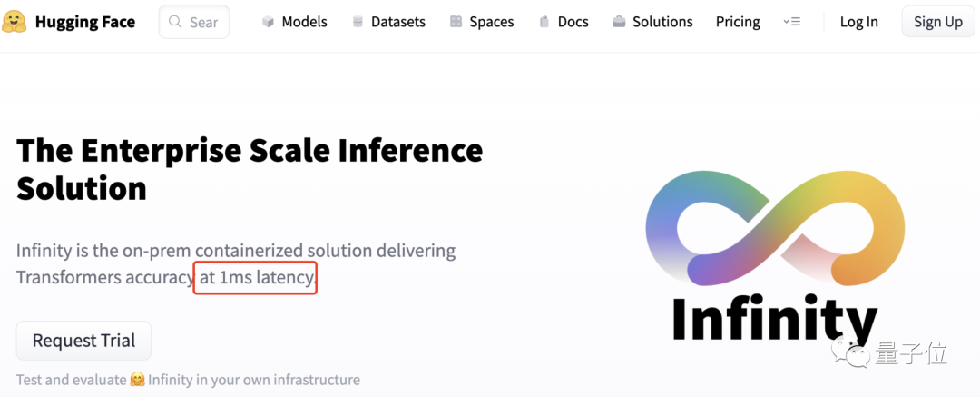Open the Pricing page
980x397 pixels.
tap(738, 22)
